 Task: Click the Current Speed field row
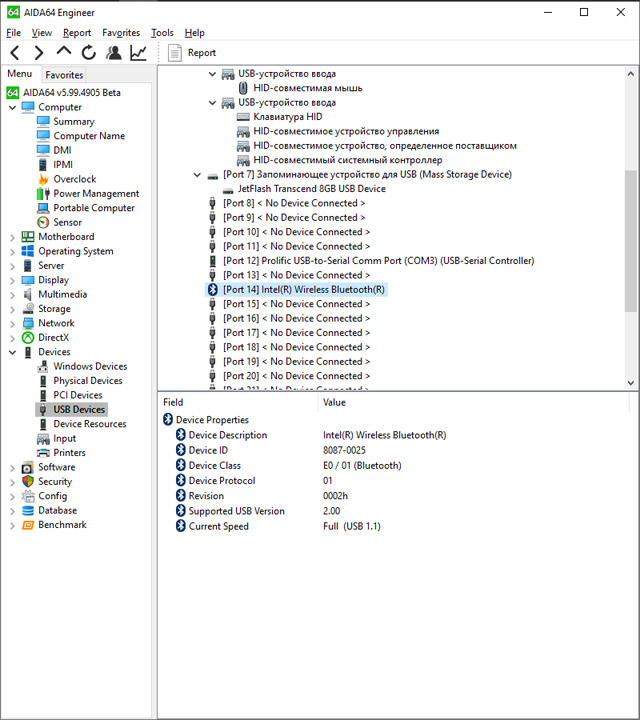(x=219, y=526)
